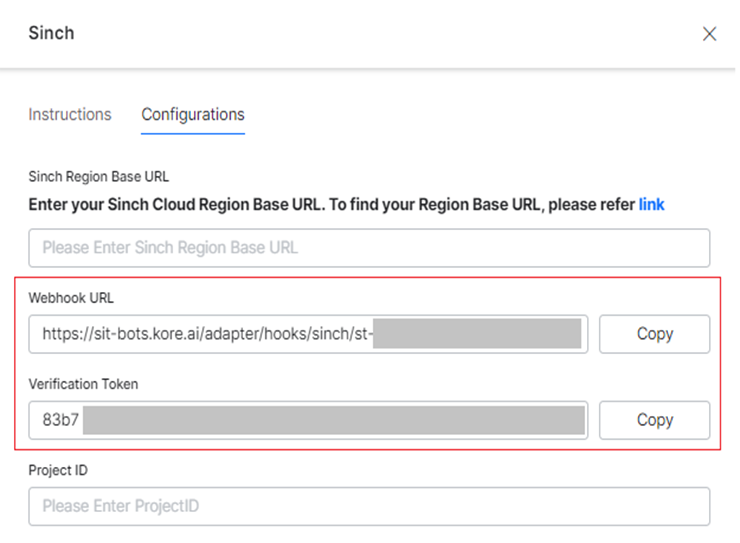Copy the Webhook URL
The image size is (740, 543).
pyautogui.click(x=654, y=334)
